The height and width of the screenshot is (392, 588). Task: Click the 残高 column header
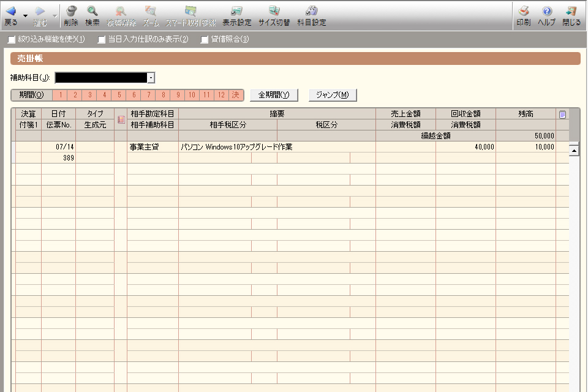click(526, 114)
